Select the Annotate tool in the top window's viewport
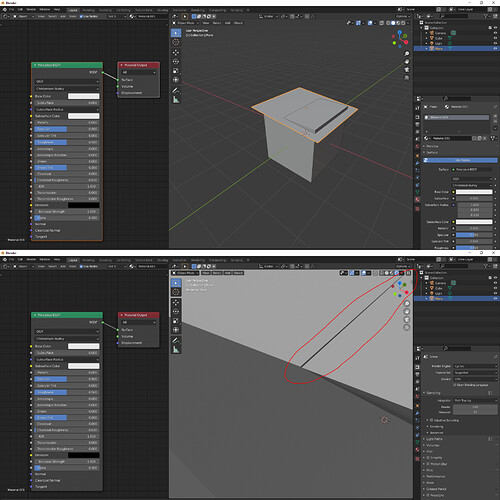 click(x=176, y=90)
